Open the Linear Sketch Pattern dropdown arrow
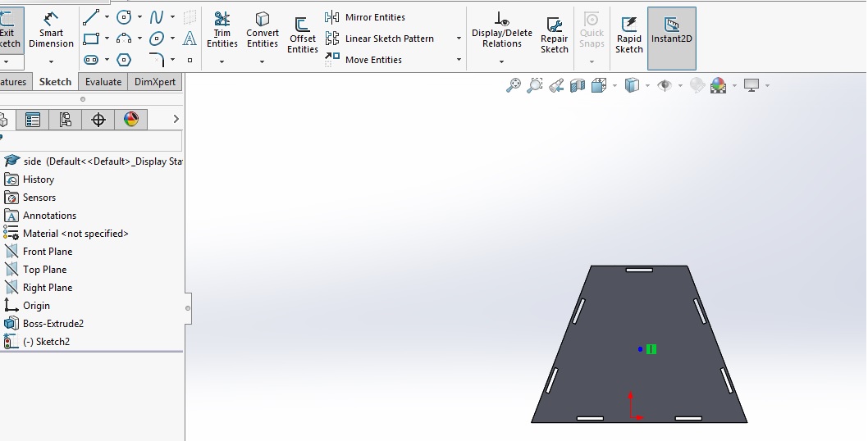Screen dimensions: 868x441 tap(459, 39)
